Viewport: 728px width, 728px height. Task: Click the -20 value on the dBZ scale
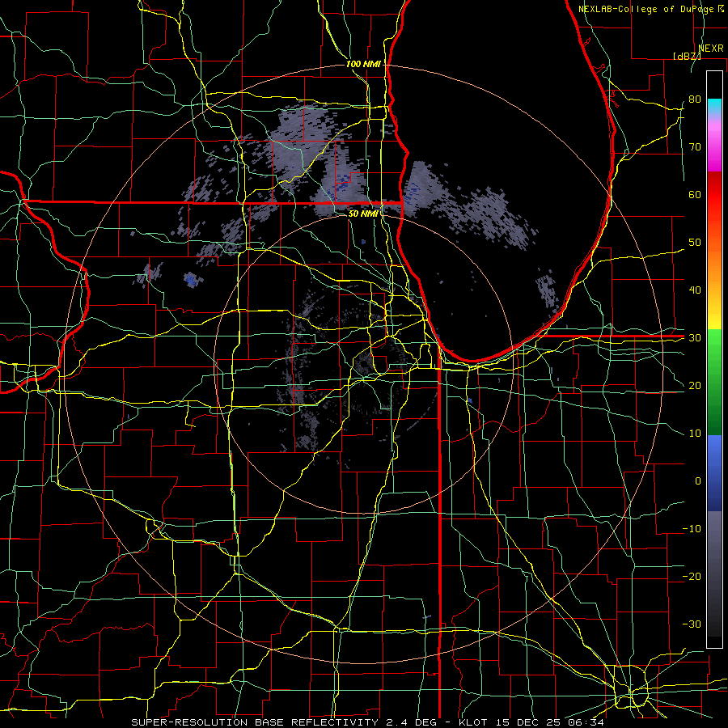(692, 577)
